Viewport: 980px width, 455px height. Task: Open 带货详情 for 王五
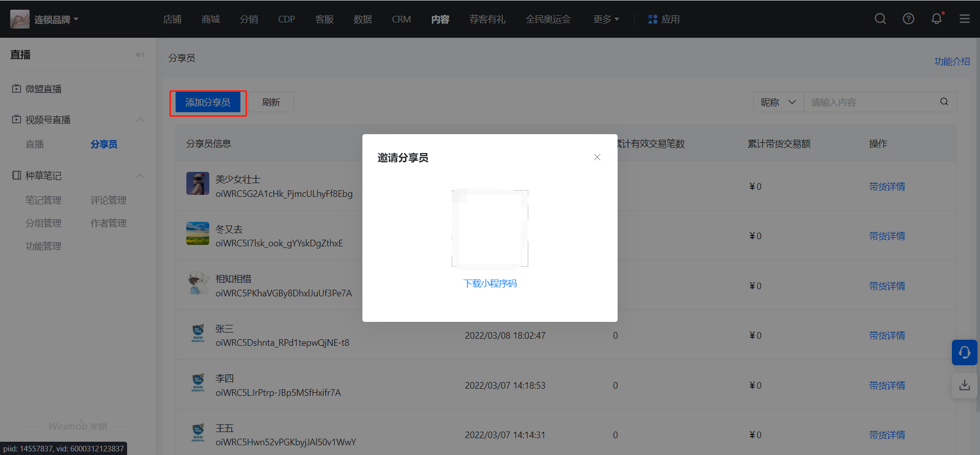coord(887,435)
